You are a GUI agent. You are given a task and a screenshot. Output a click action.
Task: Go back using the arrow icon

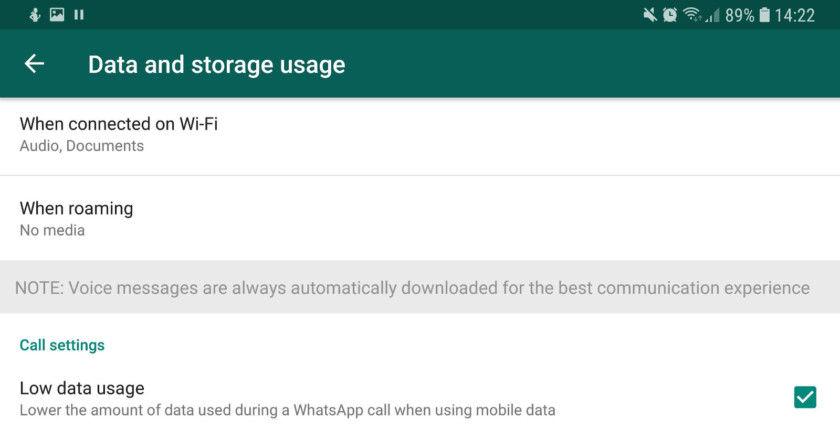[x=34, y=64]
